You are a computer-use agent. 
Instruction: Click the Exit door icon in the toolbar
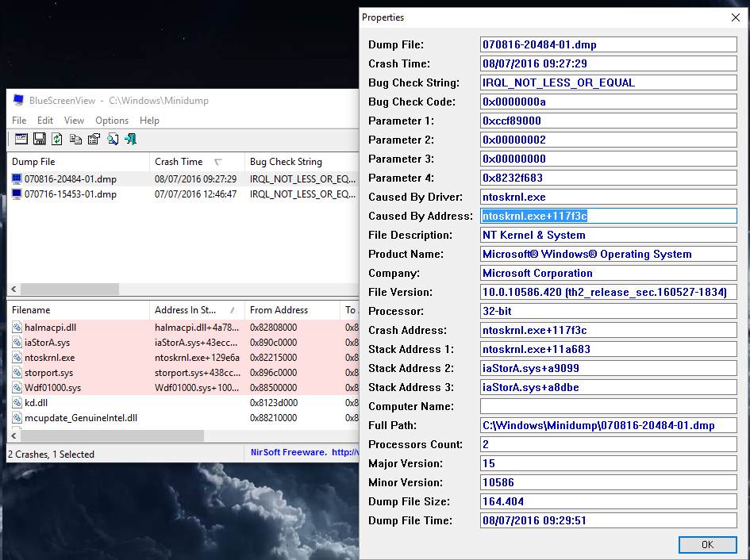[x=131, y=139]
